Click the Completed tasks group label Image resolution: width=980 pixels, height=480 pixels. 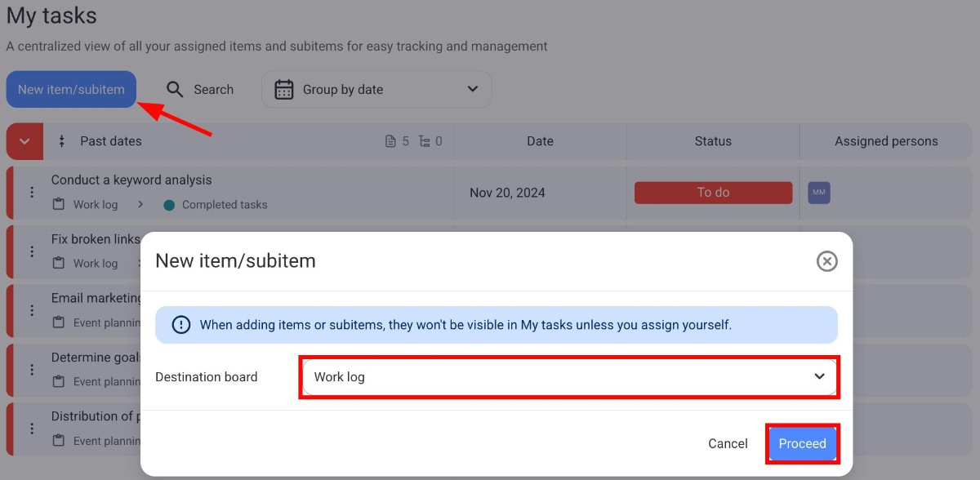[x=224, y=205]
